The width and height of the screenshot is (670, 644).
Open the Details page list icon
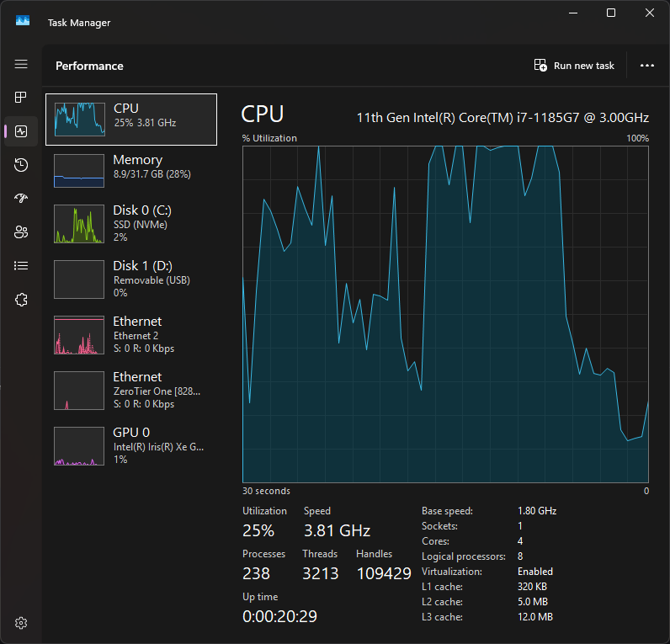coord(21,266)
